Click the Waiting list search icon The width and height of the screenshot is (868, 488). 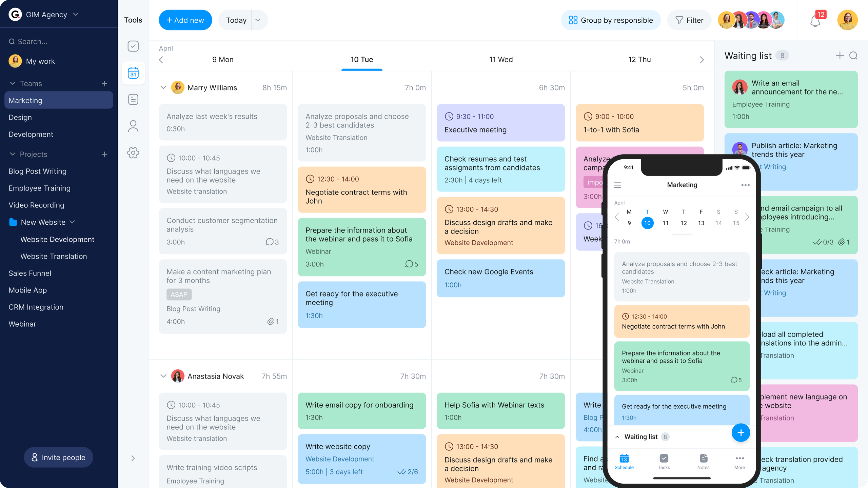(x=853, y=56)
